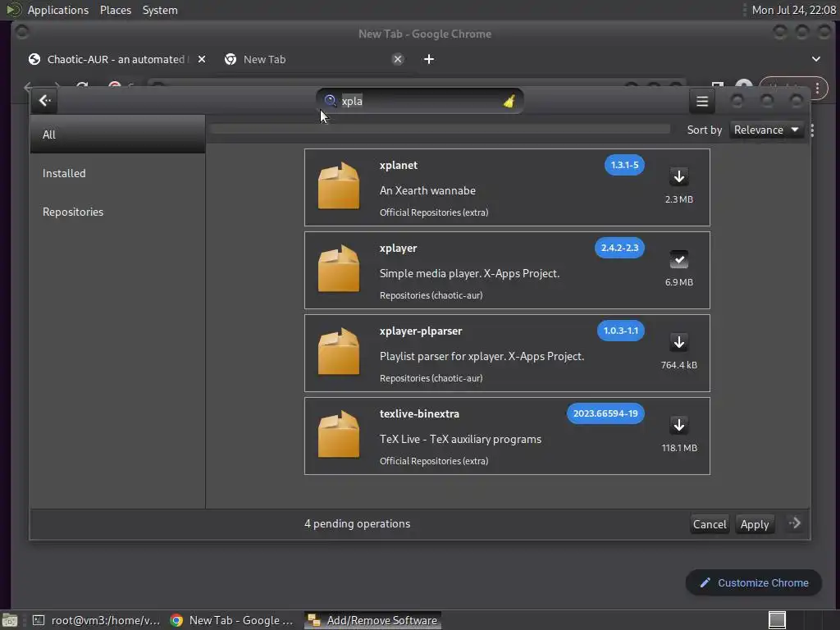The height and width of the screenshot is (630, 840).
Task: Switch to root@vm3 terminal in taskbar
Action: coord(97,620)
